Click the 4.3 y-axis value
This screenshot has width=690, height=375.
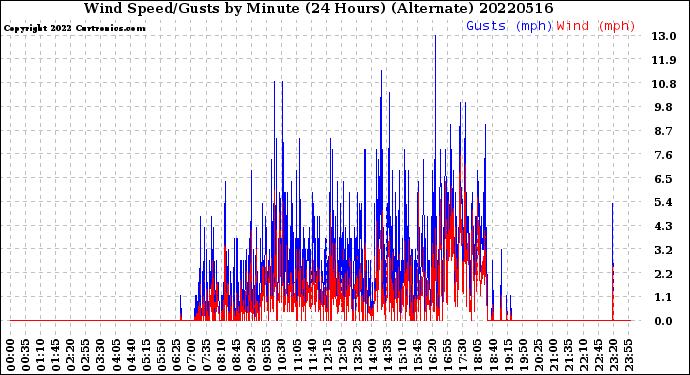coord(664,226)
